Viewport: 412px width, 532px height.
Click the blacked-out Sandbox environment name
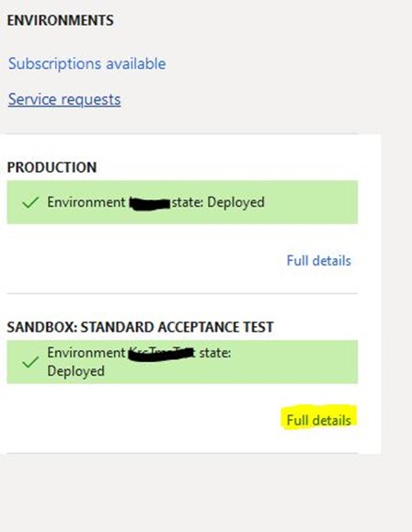[x=162, y=354]
